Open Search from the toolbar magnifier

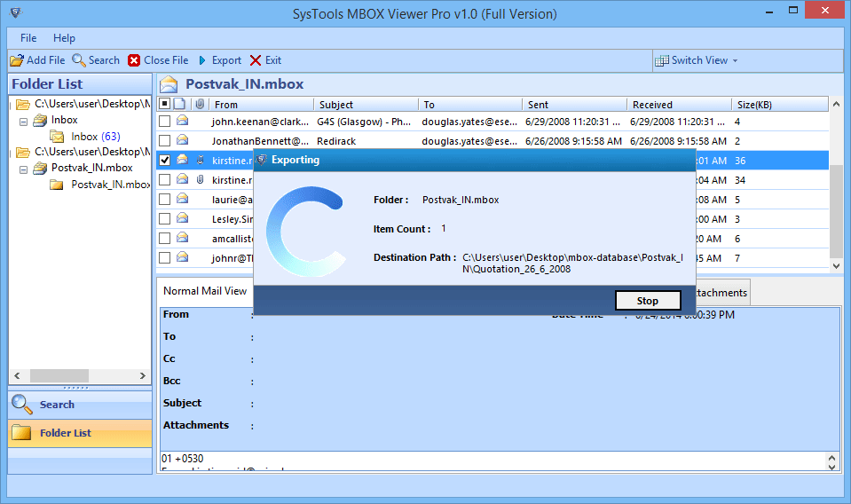coord(79,60)
